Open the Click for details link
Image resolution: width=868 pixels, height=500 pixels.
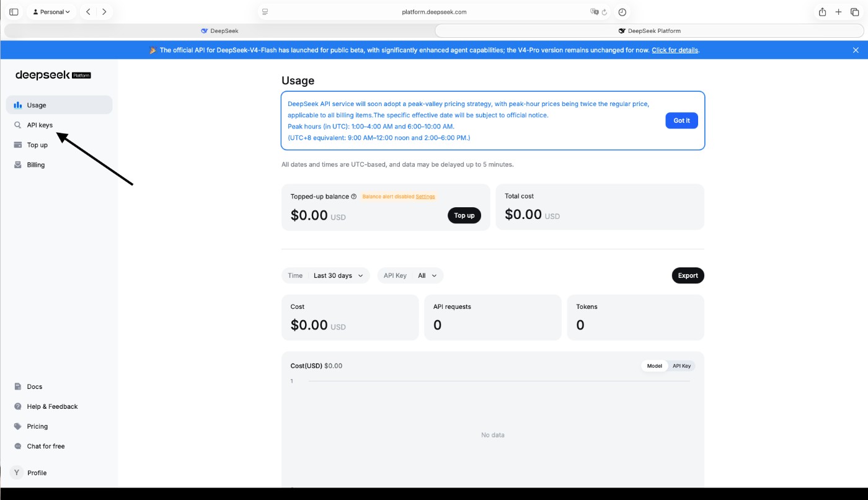675,50
